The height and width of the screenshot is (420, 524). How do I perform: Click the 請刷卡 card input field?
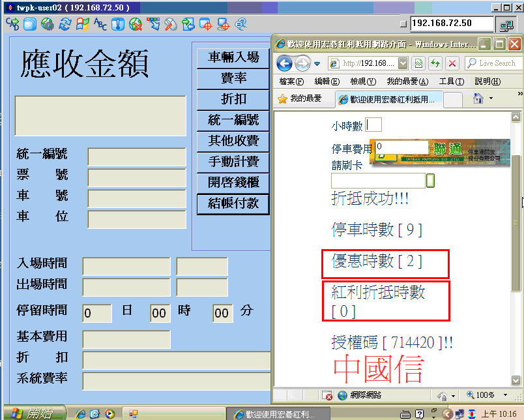tap(378, 181)
